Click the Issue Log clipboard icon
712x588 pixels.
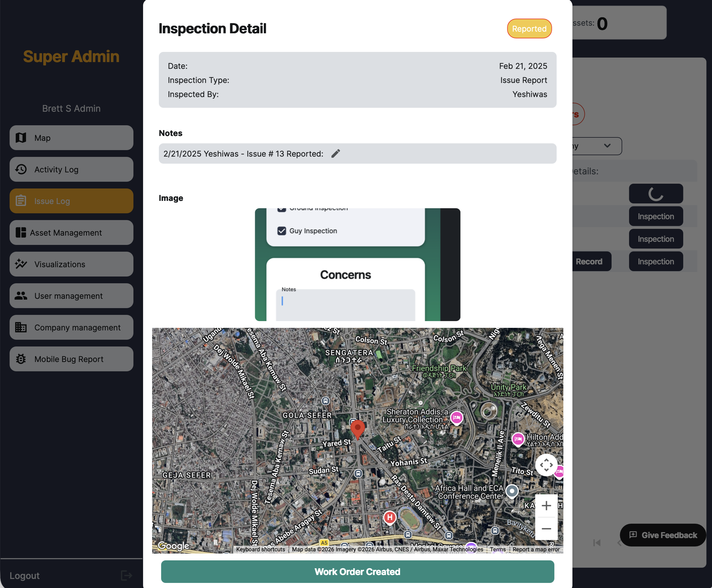pyautogui.click(x=21, y=201)
